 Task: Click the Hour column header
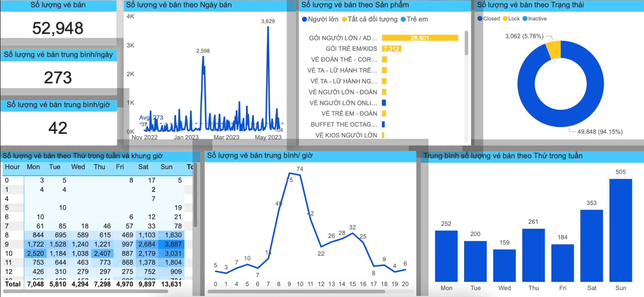(12, 167)
